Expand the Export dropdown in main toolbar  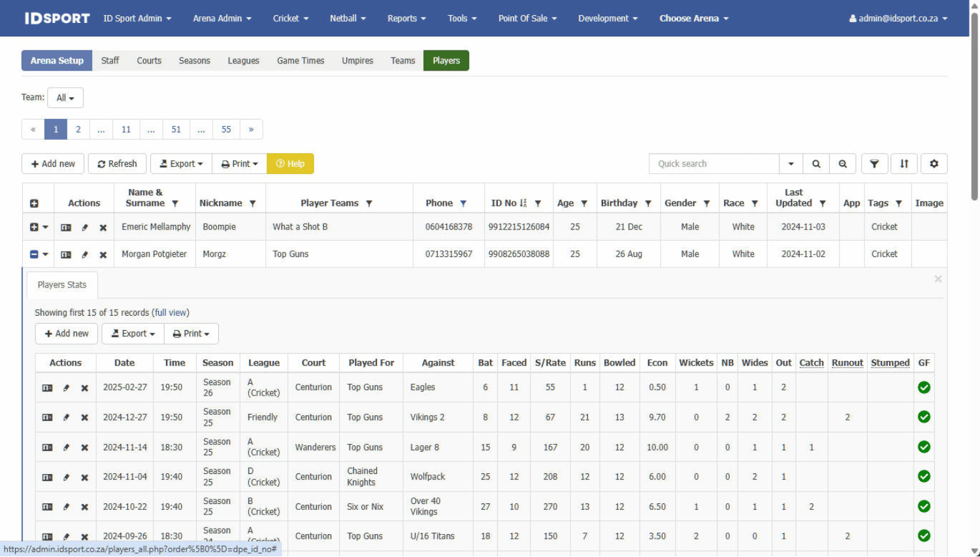[x=182, y=164]
